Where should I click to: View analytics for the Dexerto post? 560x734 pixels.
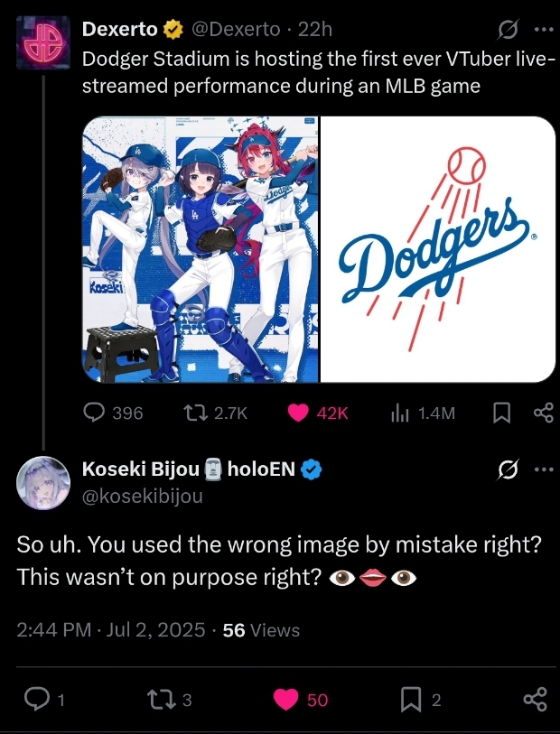(399, 413)
